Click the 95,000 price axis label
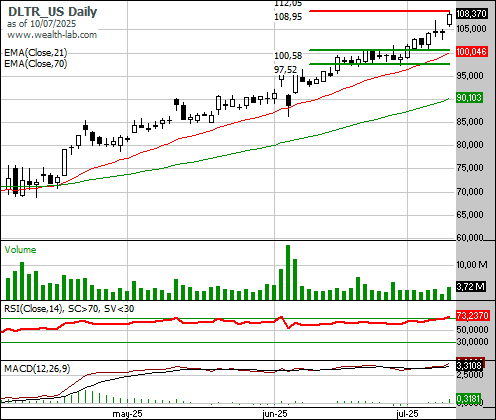Viewport: 496px width, 420px height. (470, 76)
